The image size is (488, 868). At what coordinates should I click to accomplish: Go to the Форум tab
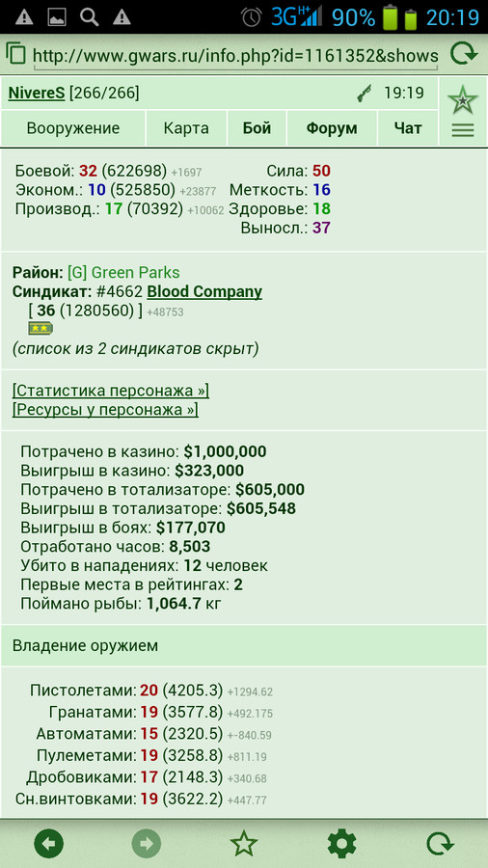pos(332,128)
